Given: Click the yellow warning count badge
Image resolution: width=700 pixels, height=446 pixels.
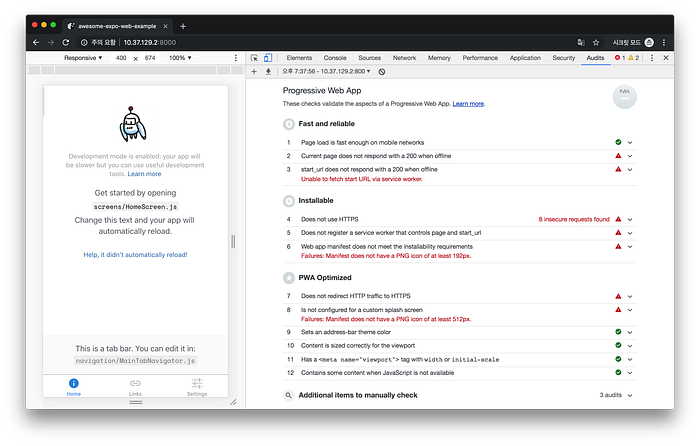Looking at the screenshot, I should (x=633, y=58).
